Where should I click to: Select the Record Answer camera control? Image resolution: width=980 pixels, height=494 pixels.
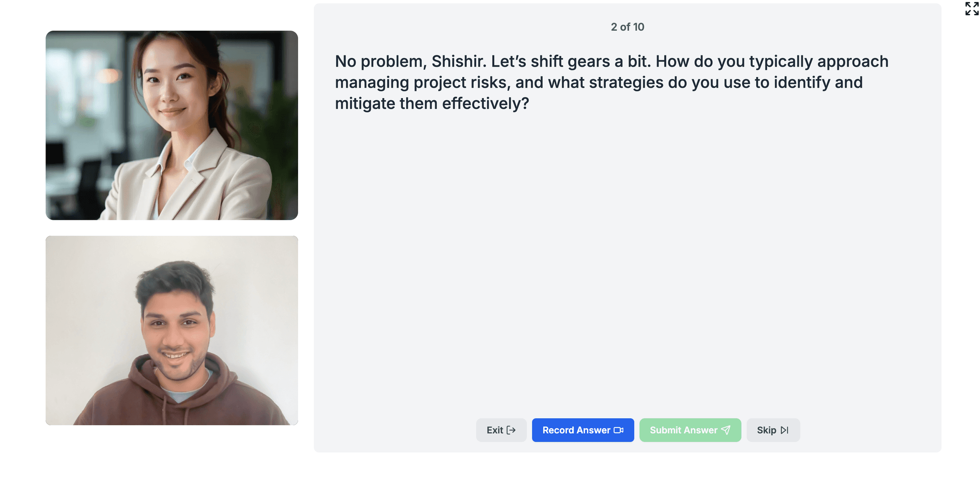583,430
